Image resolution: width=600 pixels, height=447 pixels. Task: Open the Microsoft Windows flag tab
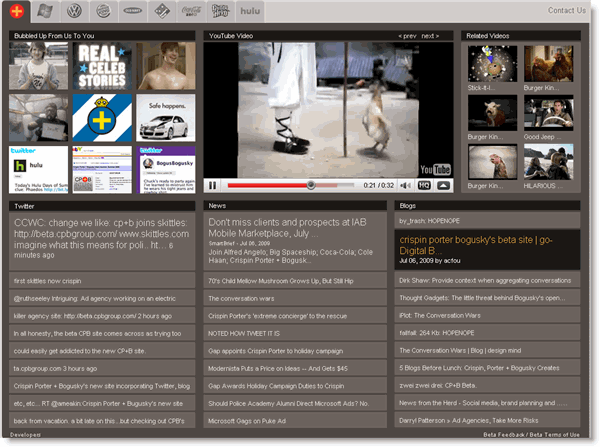pyautogui.click(x=45, y=11)
